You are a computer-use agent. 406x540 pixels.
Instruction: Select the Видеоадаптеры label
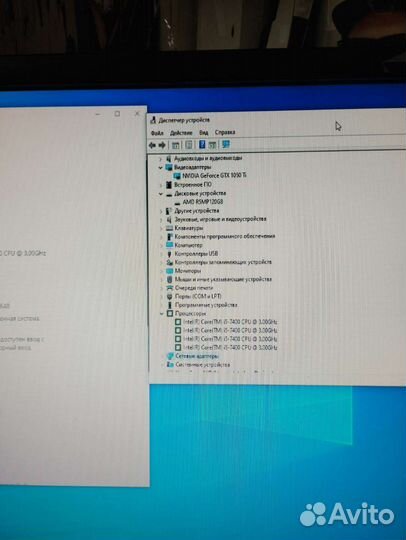pos(192,167)
